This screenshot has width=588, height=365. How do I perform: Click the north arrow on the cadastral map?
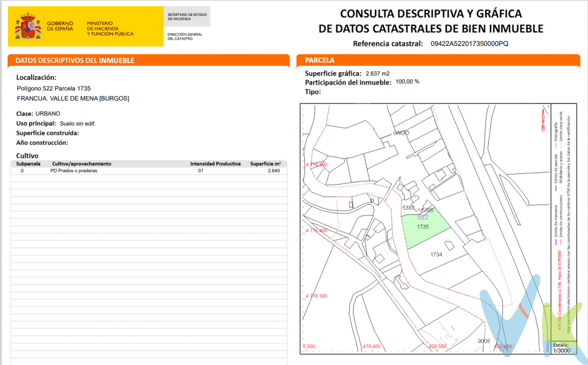pos(543,120)
